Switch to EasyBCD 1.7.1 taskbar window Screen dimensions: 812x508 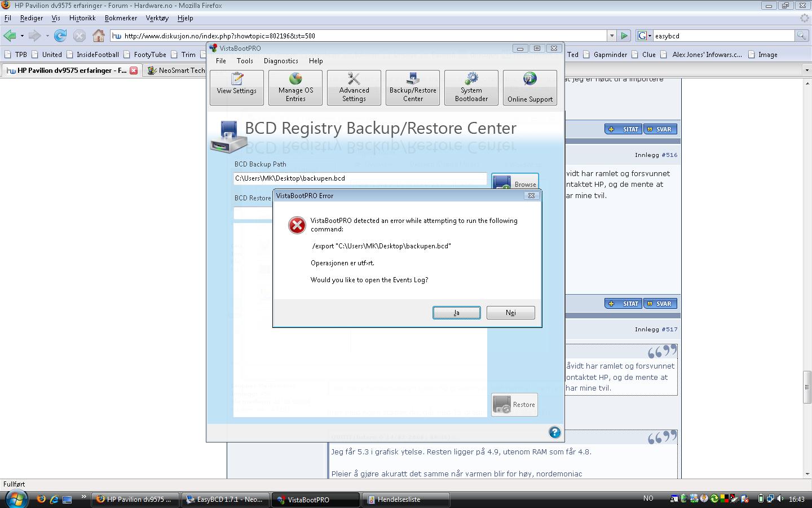click(x=226, y=500)
